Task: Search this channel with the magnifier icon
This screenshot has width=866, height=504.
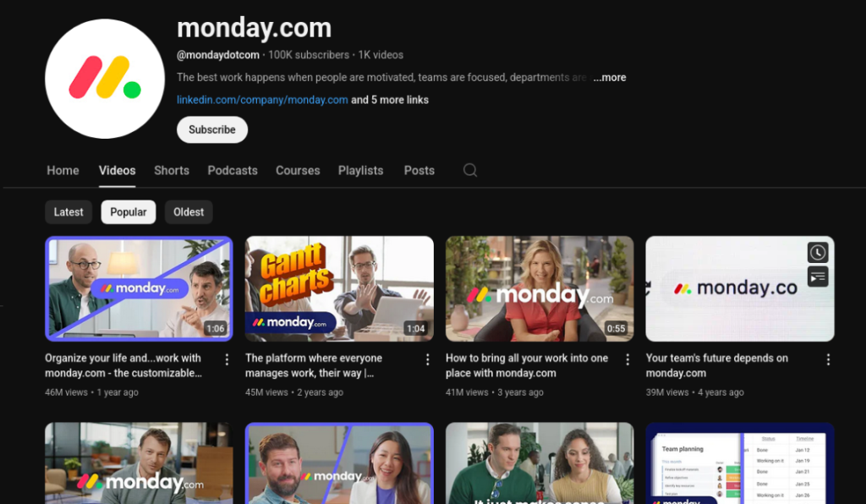Action: click(x=470, y=170)
